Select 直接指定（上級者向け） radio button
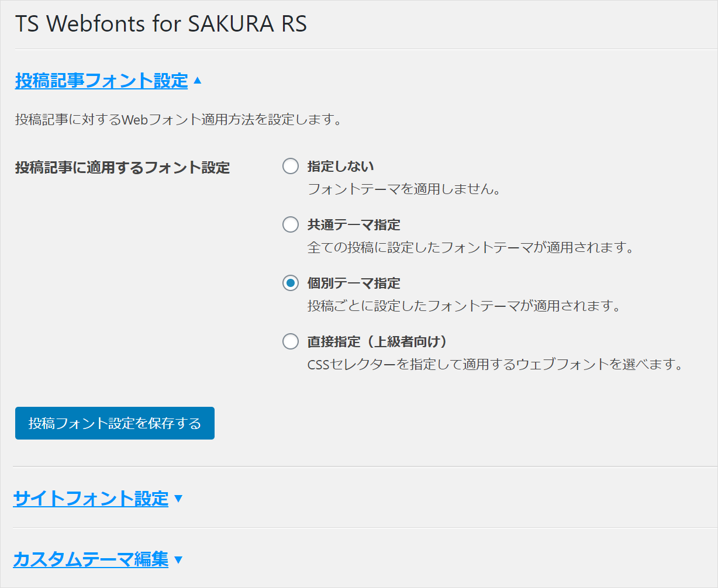The width and height of the screenshot is (718, 588). [x=291, y=341]
